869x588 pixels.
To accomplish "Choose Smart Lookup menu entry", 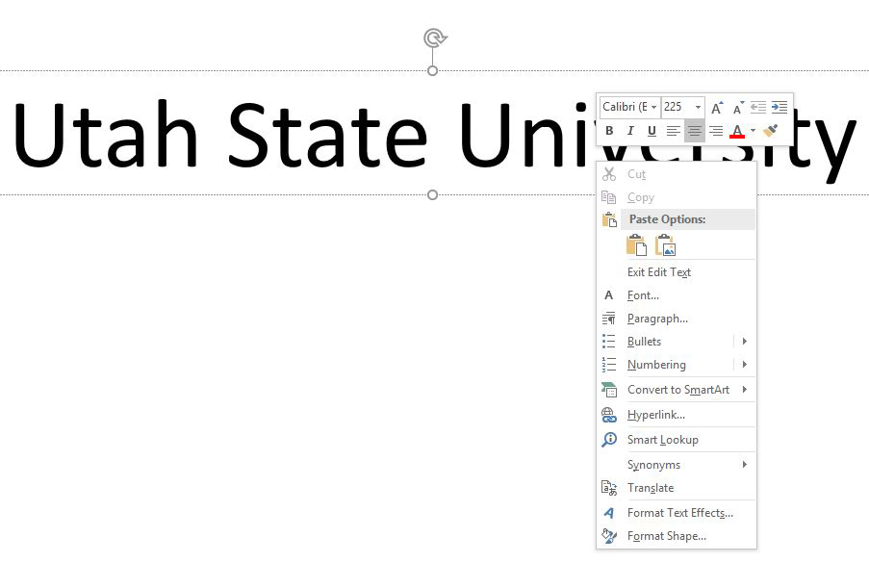I will pyautogui.click(x=677, y=440).
